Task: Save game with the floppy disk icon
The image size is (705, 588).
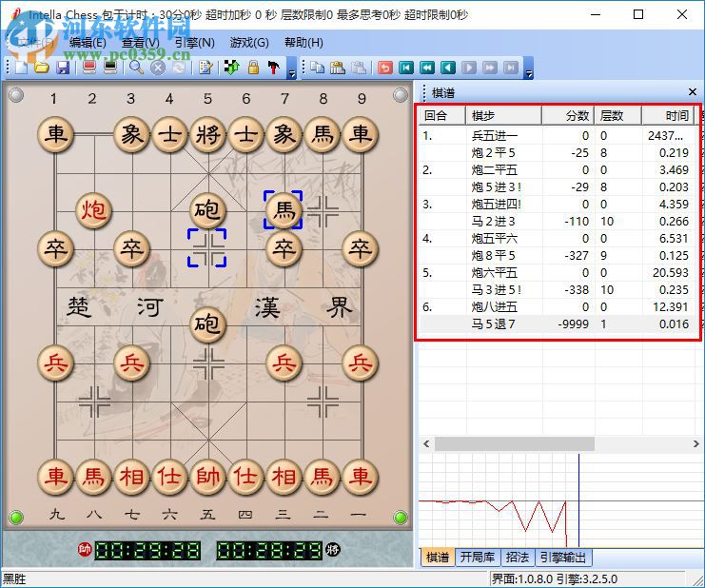Action: point(63,68)
